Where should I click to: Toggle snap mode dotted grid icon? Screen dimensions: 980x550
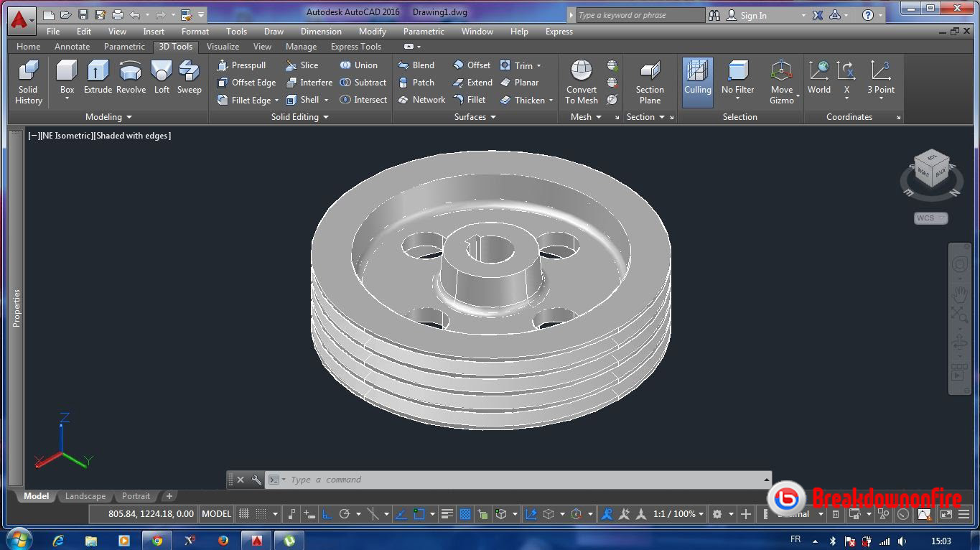pyautogui.click(x=261, y=514)
